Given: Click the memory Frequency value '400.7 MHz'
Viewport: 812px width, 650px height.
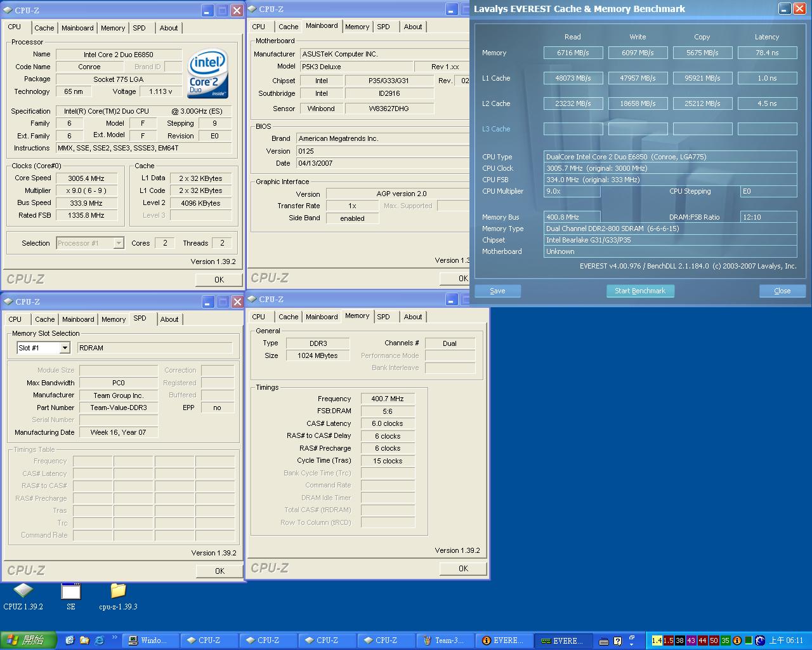Looking at the screenshot, I should 388,399.
